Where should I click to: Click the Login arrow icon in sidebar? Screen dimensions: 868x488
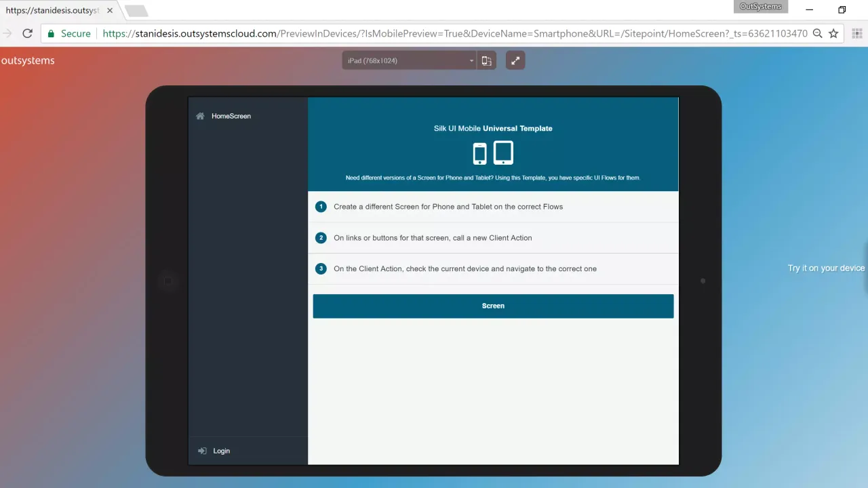[x=202, y=451]
